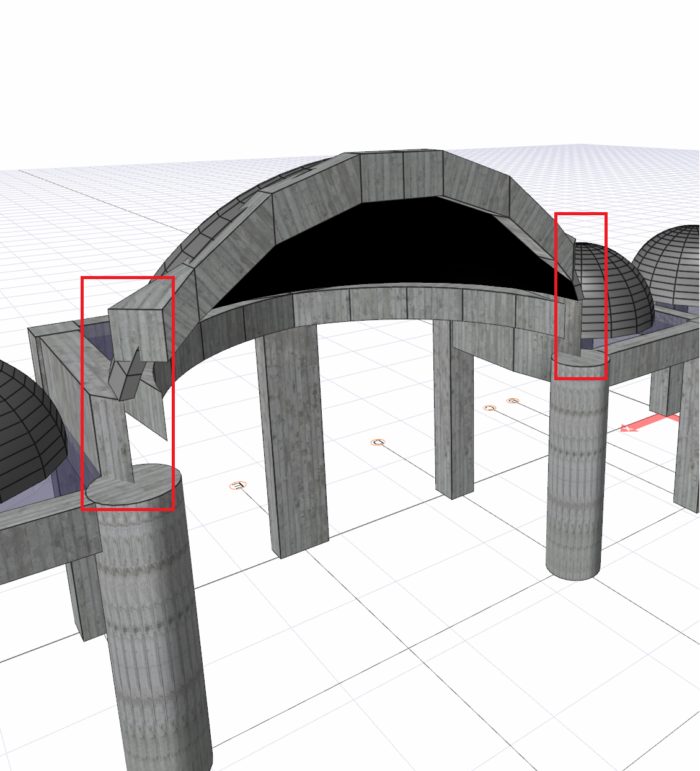The image size is (700, 771).
Task: Select the rightmost orange circled grid marker
Action: [x=512, y=401]
